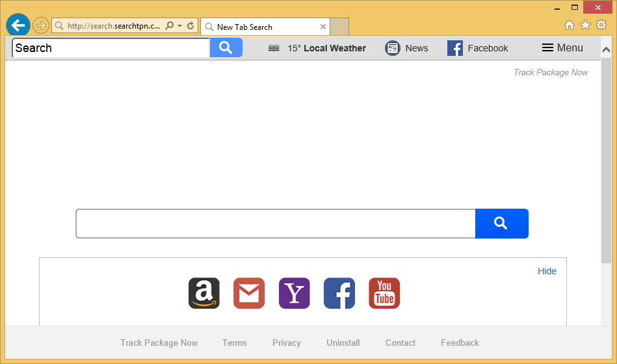Click the large central search field
Viewport: 617px width, 364px height.
point(276,224)
